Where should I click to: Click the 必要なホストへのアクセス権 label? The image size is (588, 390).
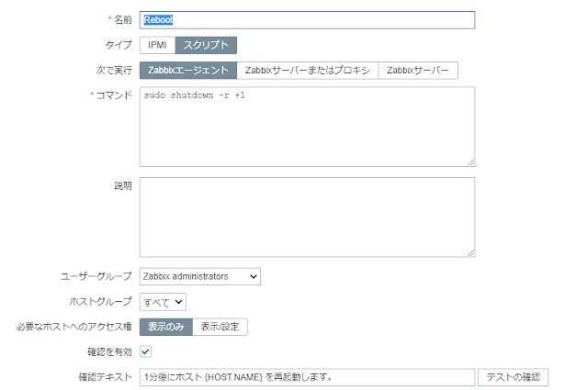(74, 327)
